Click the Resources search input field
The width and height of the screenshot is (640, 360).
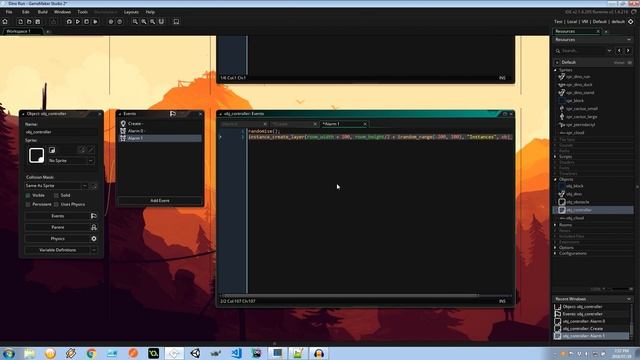coord(584,51)
